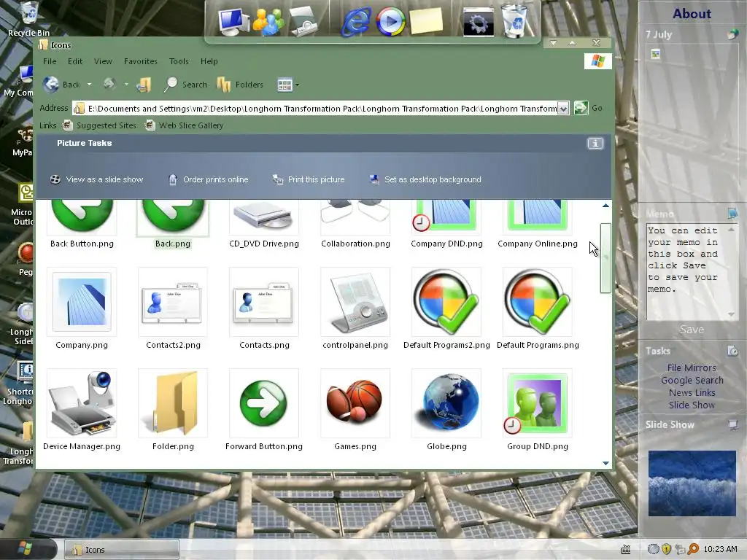This screenshot has width=747, height=560.
Task: Launch Windows Media Player from top dock
Action: (x=391, y=21)
